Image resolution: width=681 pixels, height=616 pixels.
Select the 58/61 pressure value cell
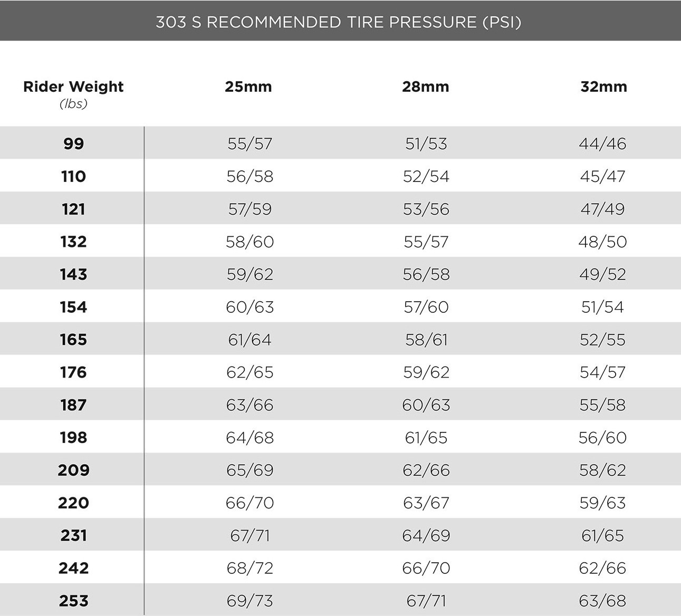coord(426,340)
